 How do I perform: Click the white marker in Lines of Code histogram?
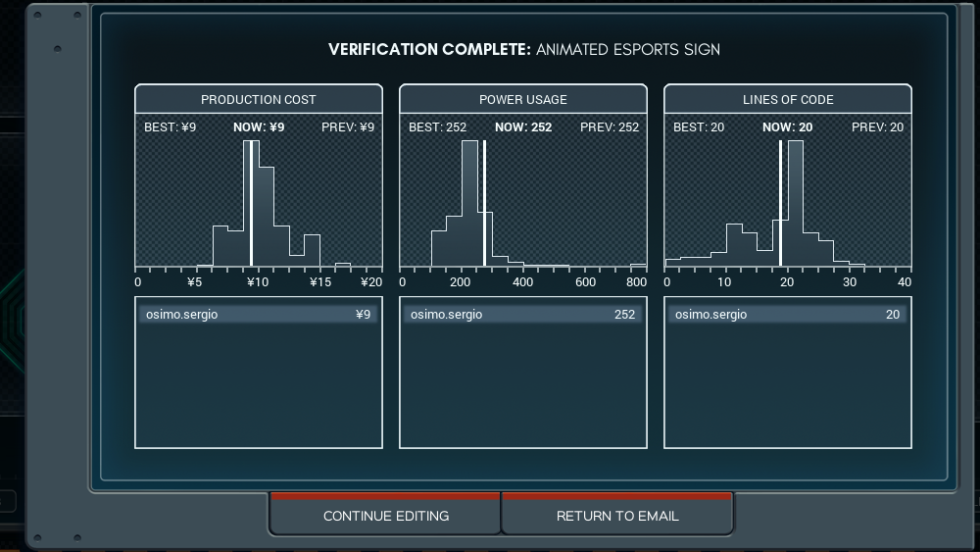coord(780,204)
